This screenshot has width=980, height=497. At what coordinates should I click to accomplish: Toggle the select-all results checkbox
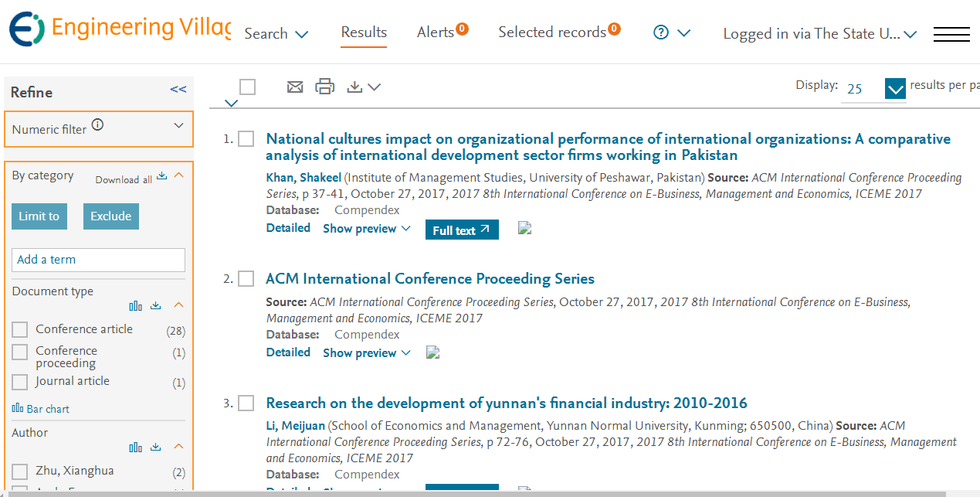tap(248, 87)
